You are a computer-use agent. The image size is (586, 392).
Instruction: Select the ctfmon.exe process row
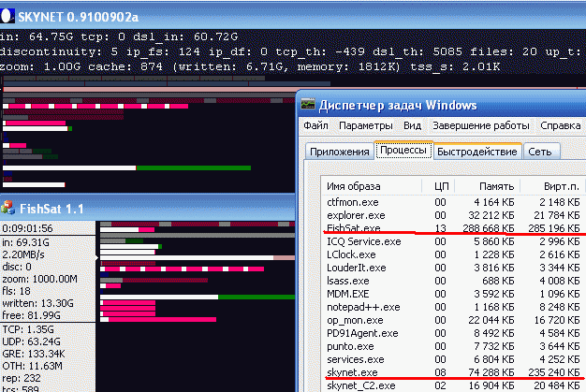[453, 202]
